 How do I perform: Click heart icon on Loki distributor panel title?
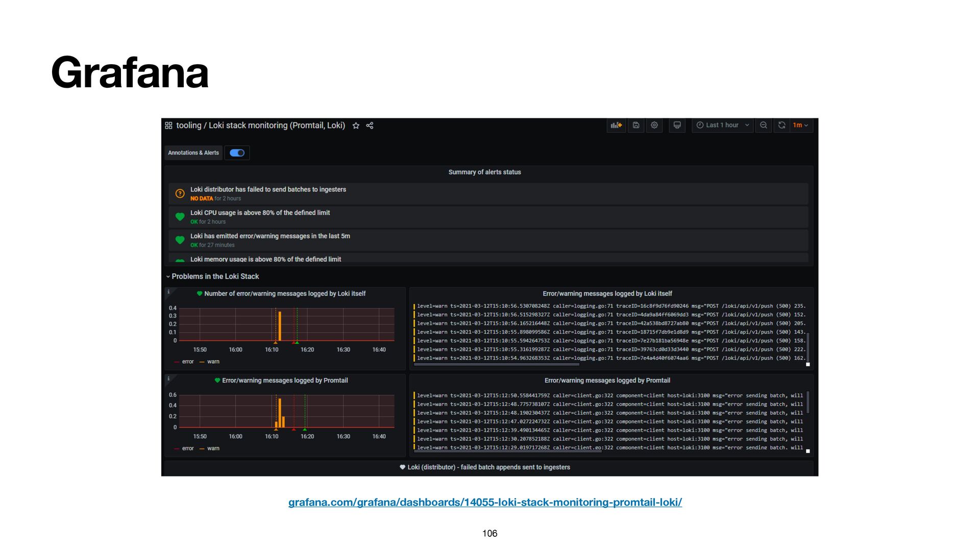(402, 467)
